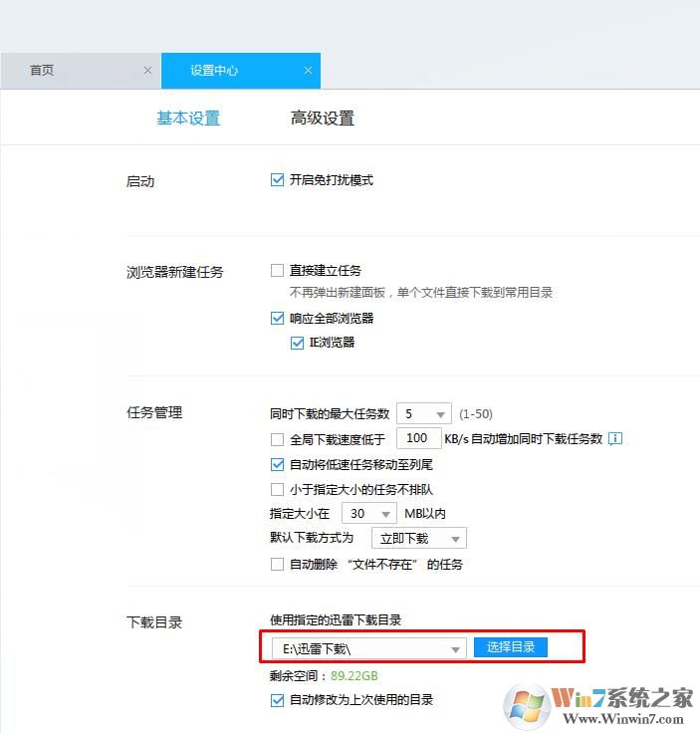The height and width of the screenshot is (733, 700).
Task: Open the 默认下载方式为 立即下载 dropdown
Action: [x=419, y=539]
